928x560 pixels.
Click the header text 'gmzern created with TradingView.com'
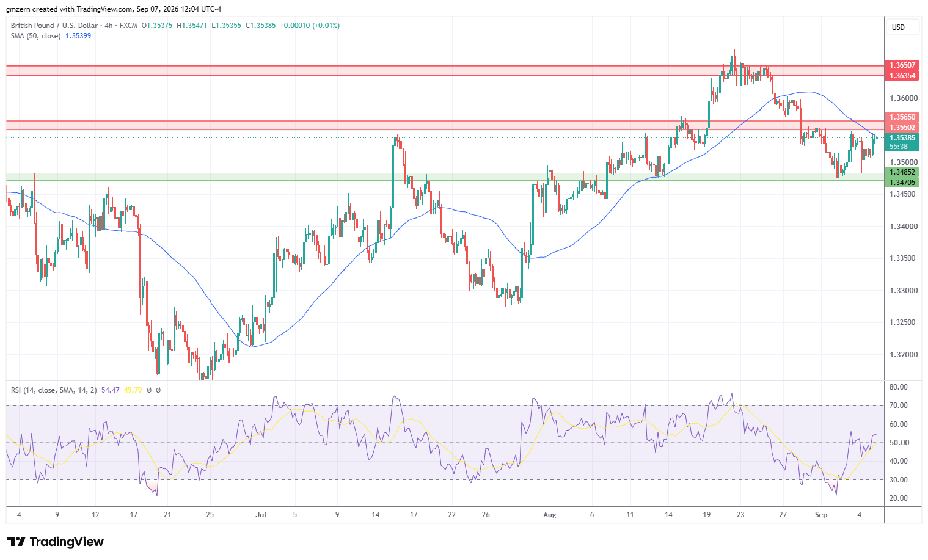(x=69, y=9)
